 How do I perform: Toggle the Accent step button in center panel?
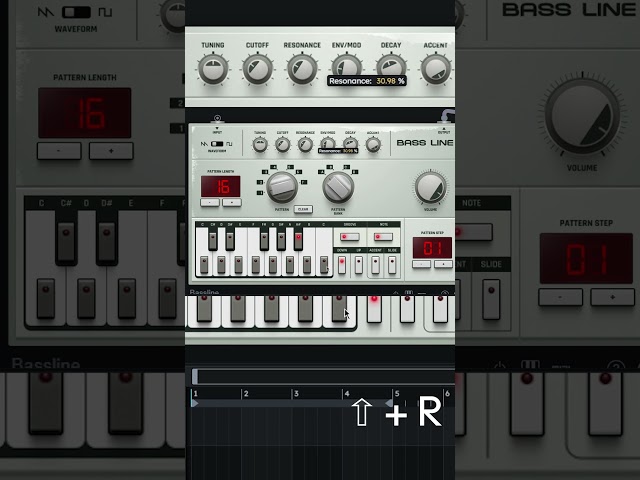pyautogui.click(x=375, y=265)
